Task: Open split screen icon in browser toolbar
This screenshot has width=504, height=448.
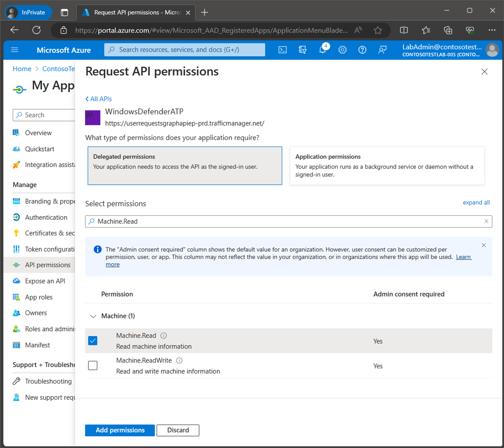Action: pyautogui.click(x=404, y=30)
